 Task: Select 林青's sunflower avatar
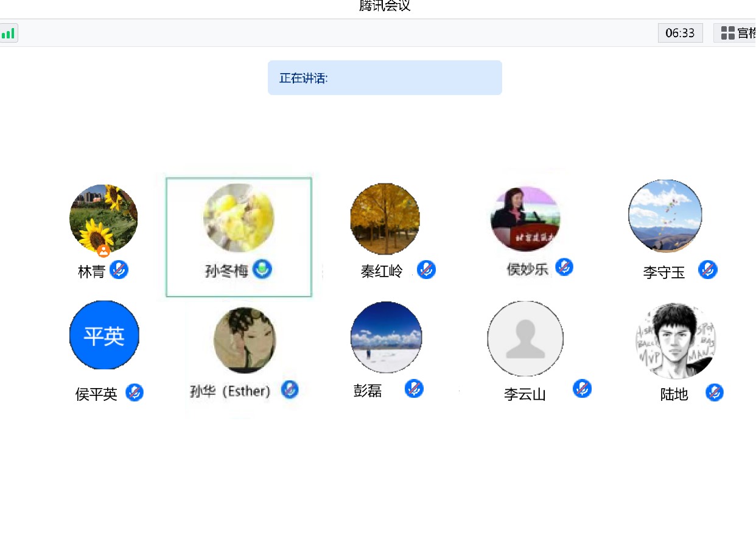[103, 218]
